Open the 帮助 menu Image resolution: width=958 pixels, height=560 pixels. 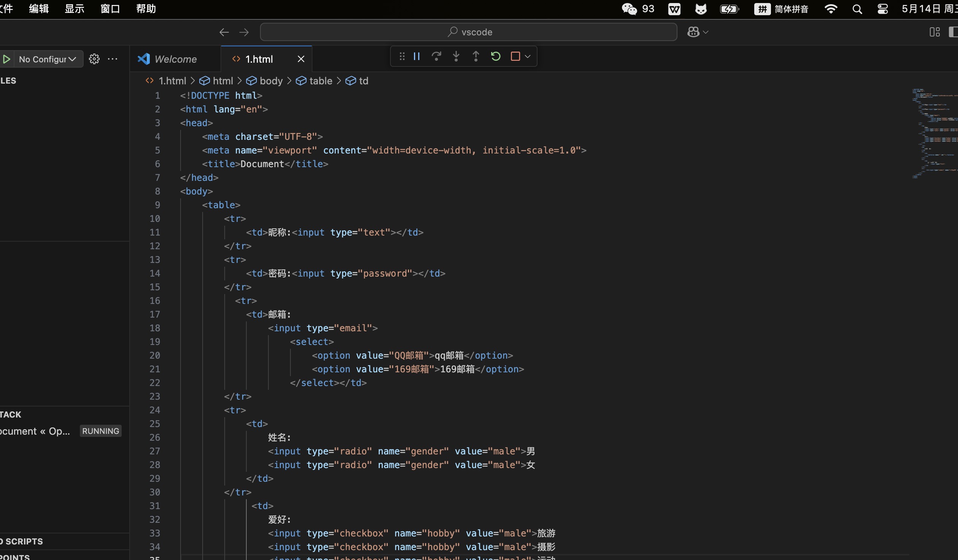click(146, 9)
